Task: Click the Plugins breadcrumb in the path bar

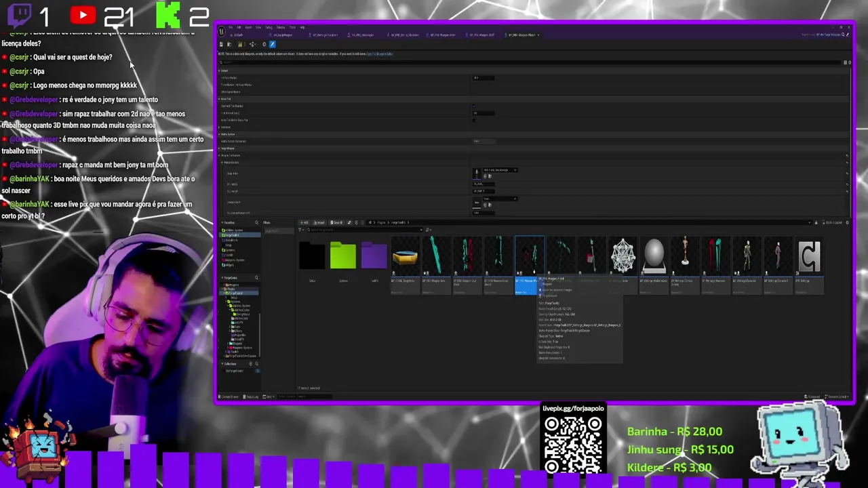Action: point(381,222)
